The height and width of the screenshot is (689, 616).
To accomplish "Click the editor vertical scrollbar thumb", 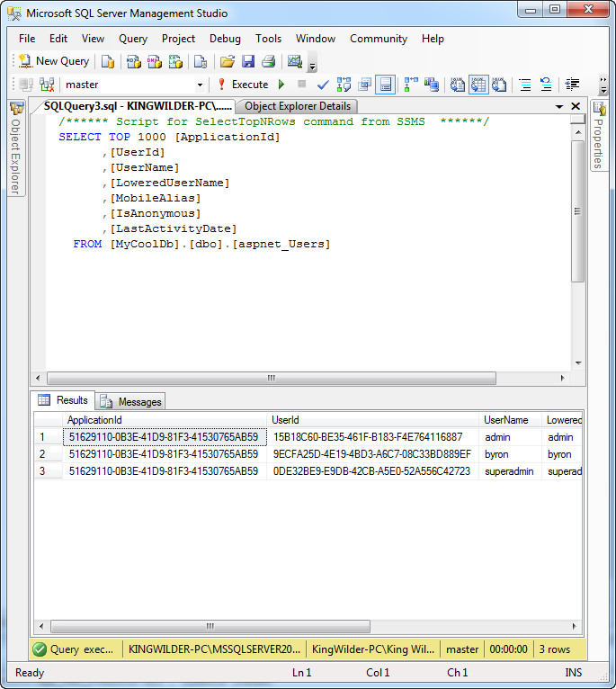I will [577, 211].
